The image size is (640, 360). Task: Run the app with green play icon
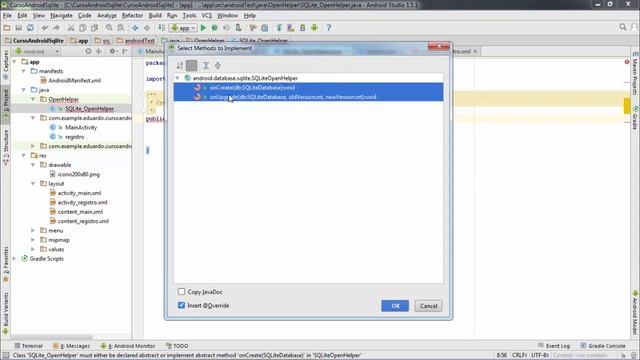tap(203, 28)
